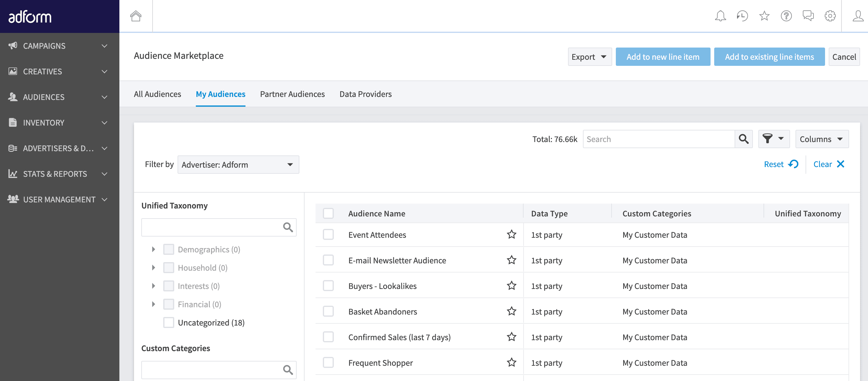Click the Cancel button

pos(844,57)
